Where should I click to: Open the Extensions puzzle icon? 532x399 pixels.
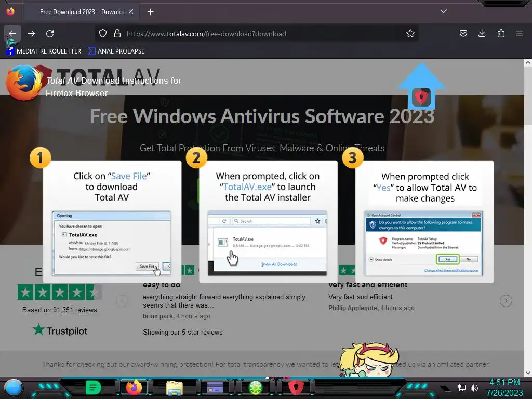point(501,33)
